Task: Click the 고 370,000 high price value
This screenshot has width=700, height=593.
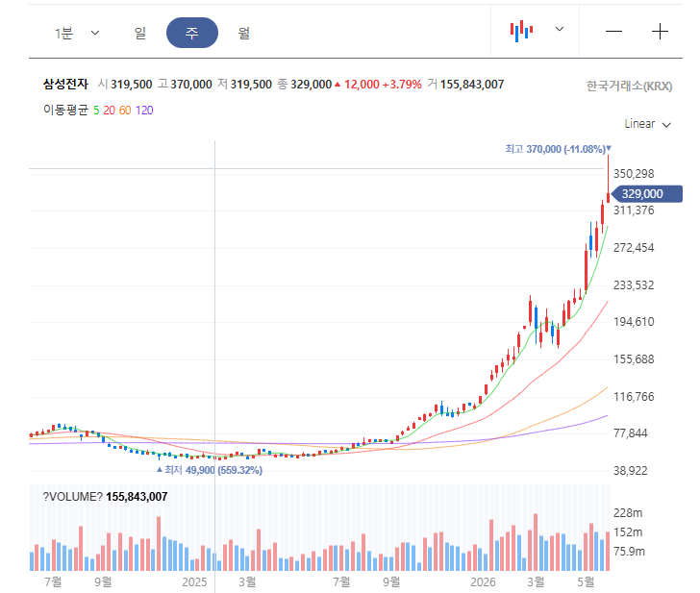Action: [185, 85]
